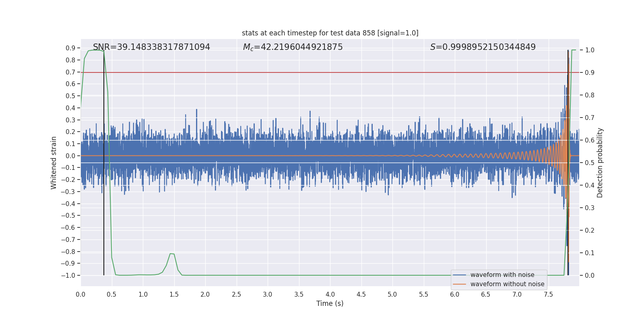This screenshot has width=644, height=322.
Task: Select the "Detection probability" right axis label
Action: pos(600,163)
